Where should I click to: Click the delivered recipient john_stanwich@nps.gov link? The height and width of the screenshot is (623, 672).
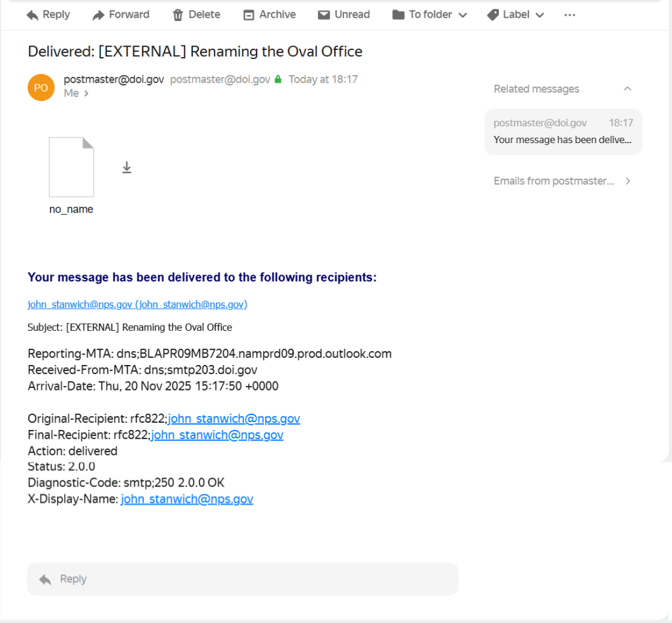[137, 305]
